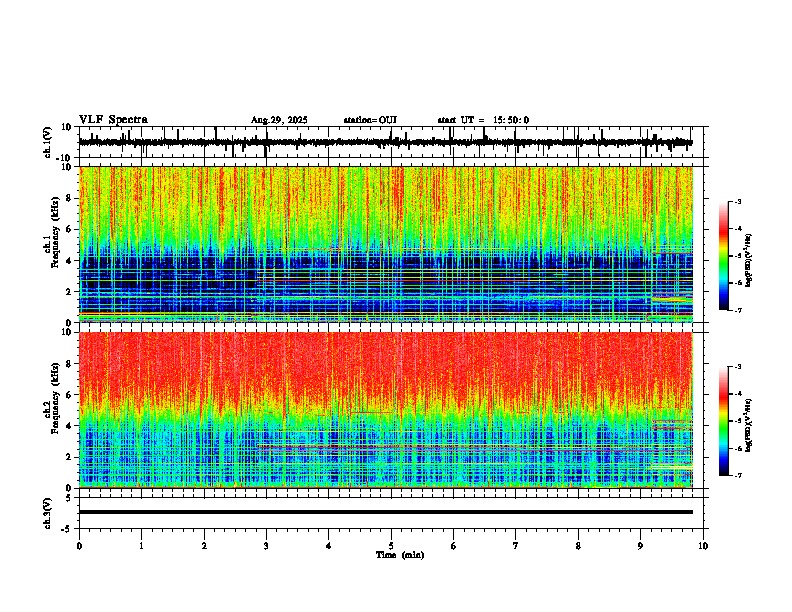Viewport: 792px width, 612px height.
Task: Click time axis tick label "7"
Action: (516, 546)
